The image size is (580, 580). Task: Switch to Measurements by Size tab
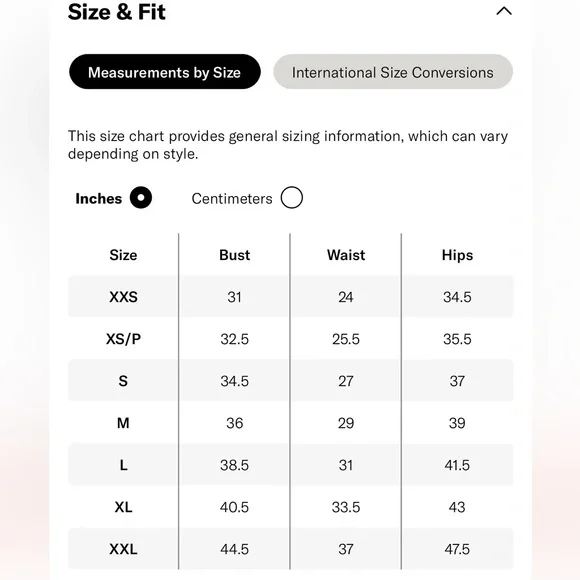pyautogui.click(x=165, y=72)
